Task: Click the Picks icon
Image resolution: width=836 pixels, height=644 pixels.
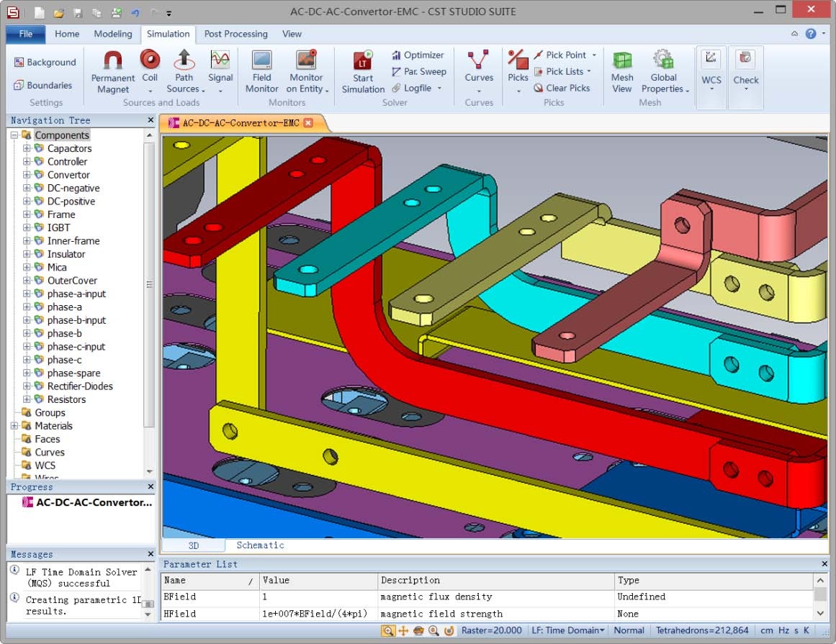Action: (518, 60)
